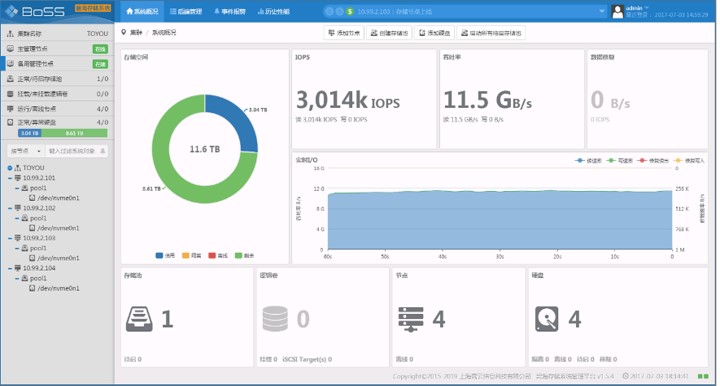The image size is (720, 386).
Task: Open the notification bar dropdown arrow
Action: [602, 11]
